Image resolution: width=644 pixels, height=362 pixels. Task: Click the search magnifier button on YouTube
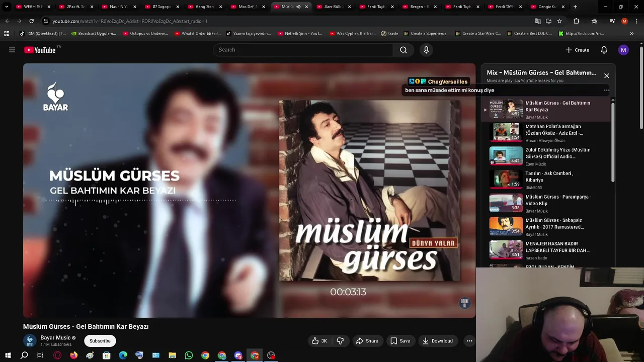pos(404,50)
